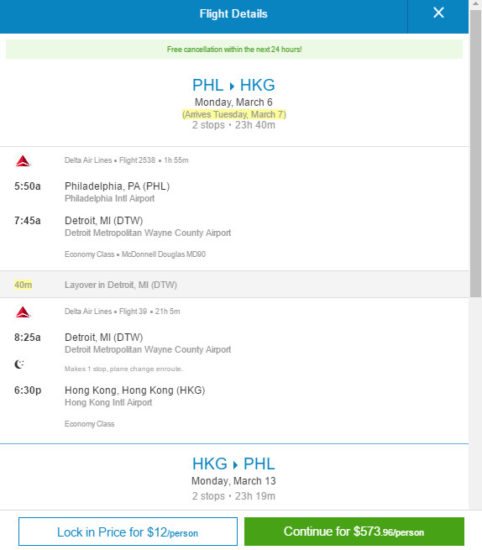Screen dimensions: 482x550
Task: Click Hong Kong (HKG) arrival entry
Action: coord(135,390)
